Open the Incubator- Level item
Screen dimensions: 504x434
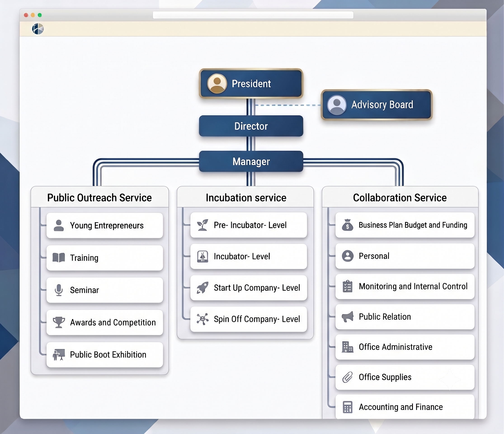(x=249, y=256)
